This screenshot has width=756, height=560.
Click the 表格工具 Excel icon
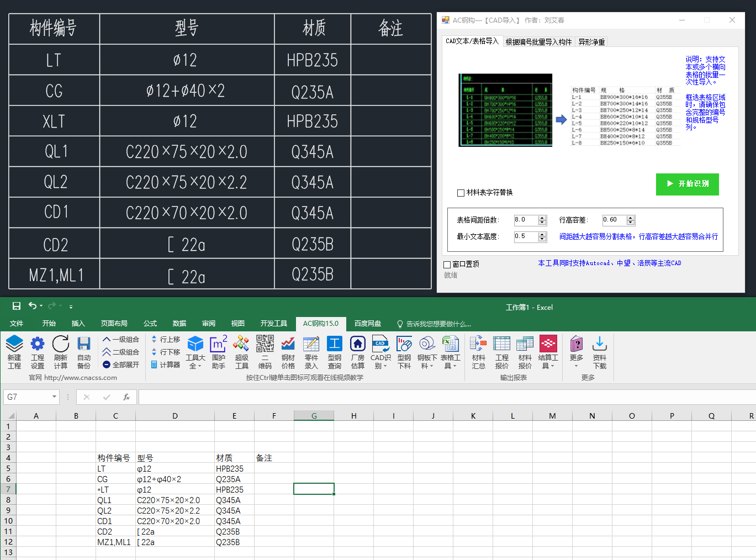click(451, 344)
